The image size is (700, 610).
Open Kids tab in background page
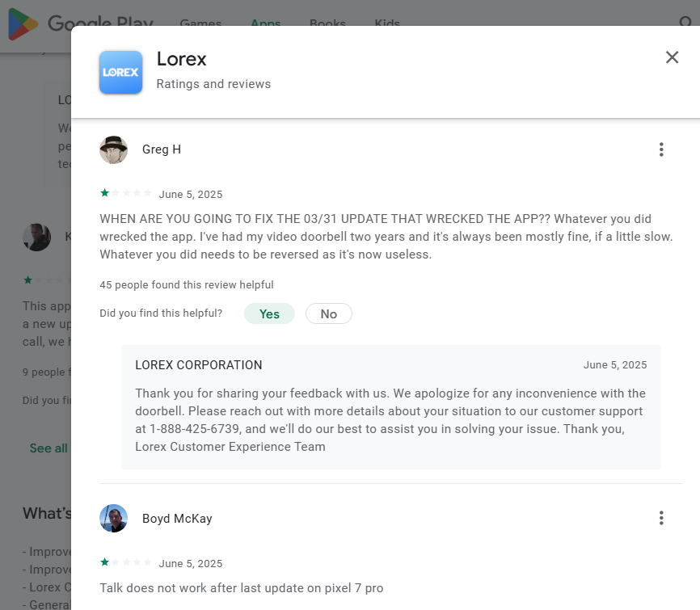[x=387, y=23]
